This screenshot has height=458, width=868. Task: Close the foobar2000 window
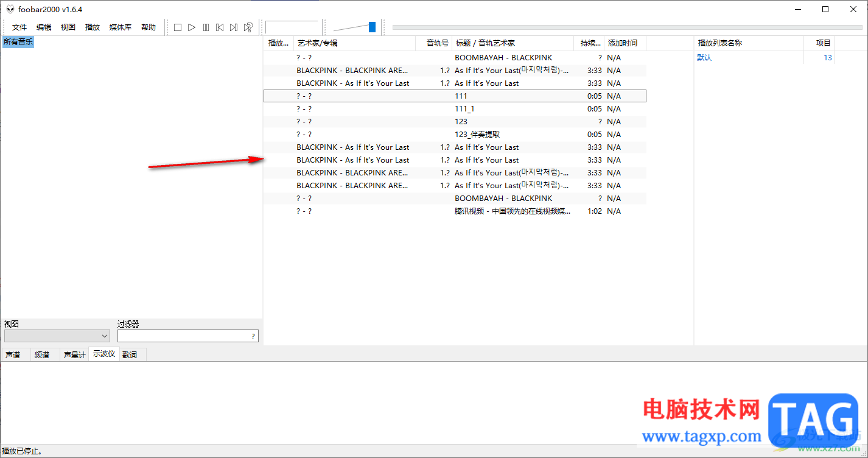click(853, 9)
